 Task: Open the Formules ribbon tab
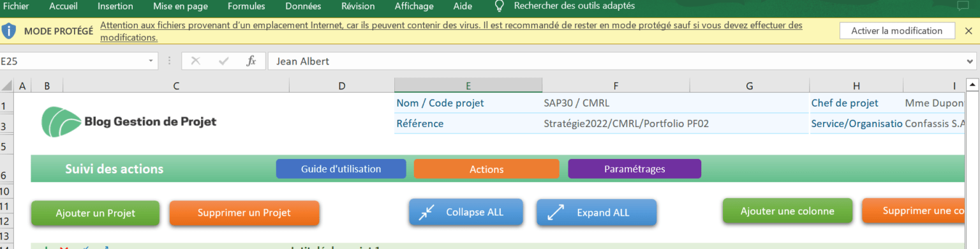(246, 6)
